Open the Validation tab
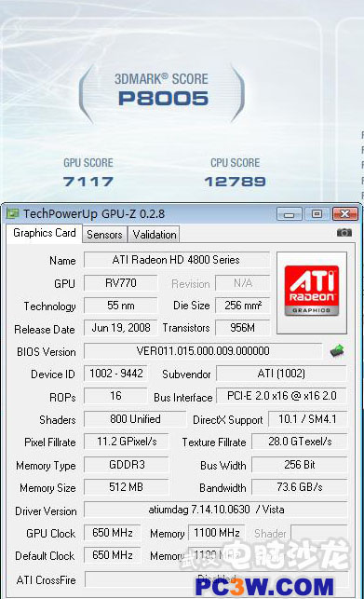 click(155, 235)
